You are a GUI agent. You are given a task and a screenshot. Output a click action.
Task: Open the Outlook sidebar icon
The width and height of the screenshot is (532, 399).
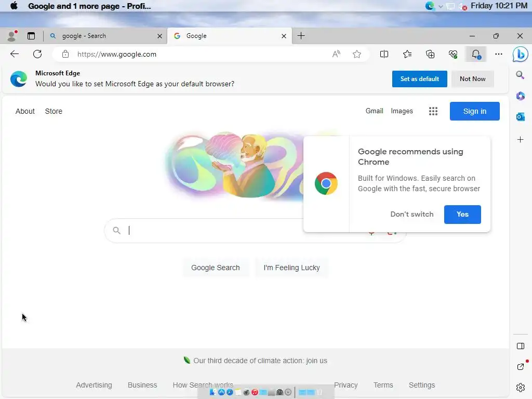click(x=521, y=117)
